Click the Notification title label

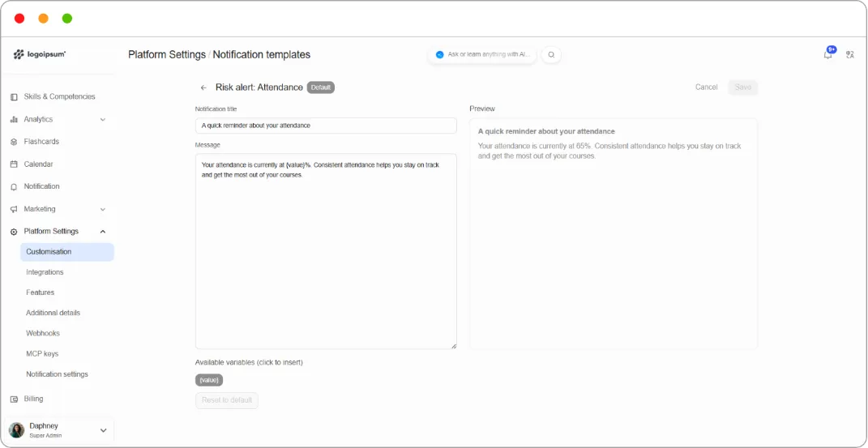(216, 109)
